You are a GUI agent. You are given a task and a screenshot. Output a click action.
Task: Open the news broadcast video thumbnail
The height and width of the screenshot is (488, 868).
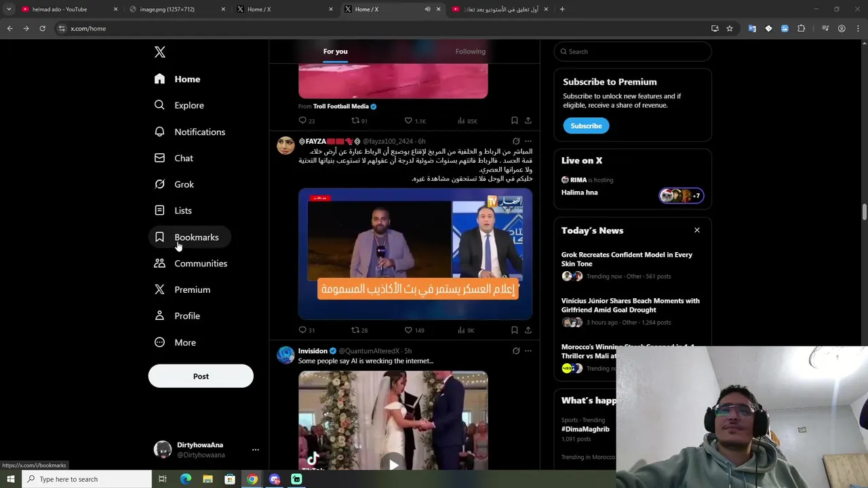(415, 254)
